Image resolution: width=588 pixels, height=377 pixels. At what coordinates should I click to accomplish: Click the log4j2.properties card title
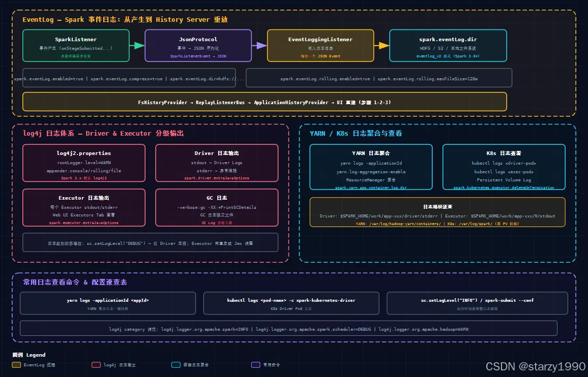(x=83, y=153)
